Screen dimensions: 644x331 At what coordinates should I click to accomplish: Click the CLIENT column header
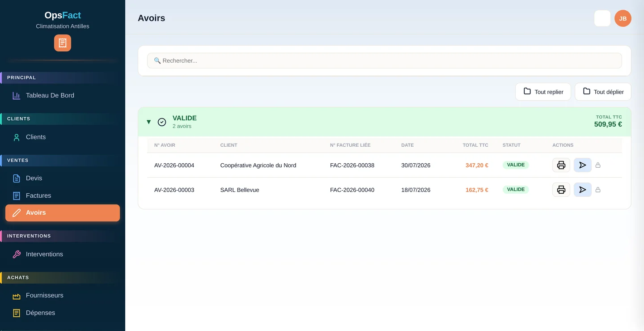pyautogui.click(x=229, y=145)
